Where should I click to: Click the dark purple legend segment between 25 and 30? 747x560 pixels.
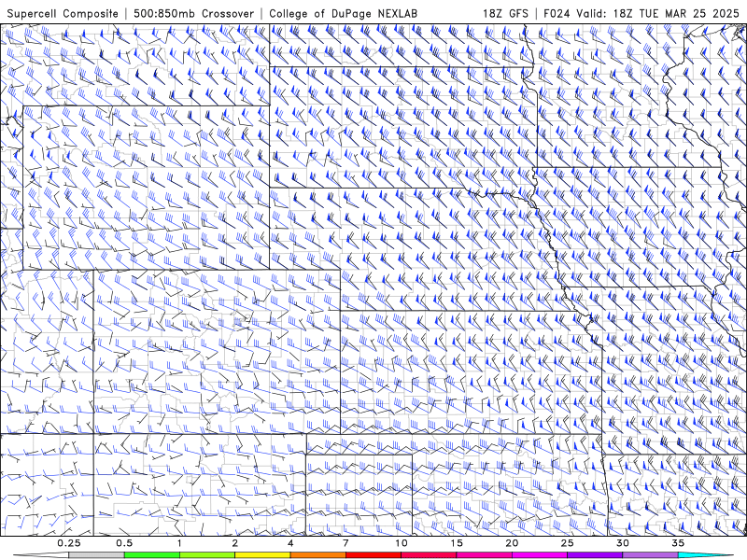coord(595,555)
